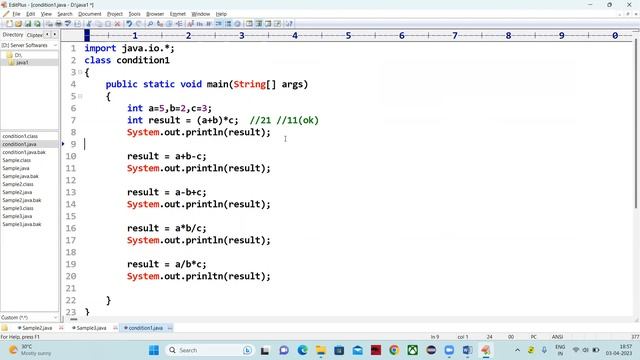Click the taskbar Search box
Image resolution: width=640 pixels, height=360 pixels.
tap(210, 350)
